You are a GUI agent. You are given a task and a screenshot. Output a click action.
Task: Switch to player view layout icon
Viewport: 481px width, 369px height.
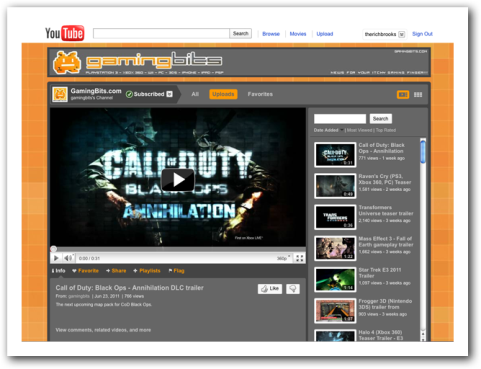403,95
